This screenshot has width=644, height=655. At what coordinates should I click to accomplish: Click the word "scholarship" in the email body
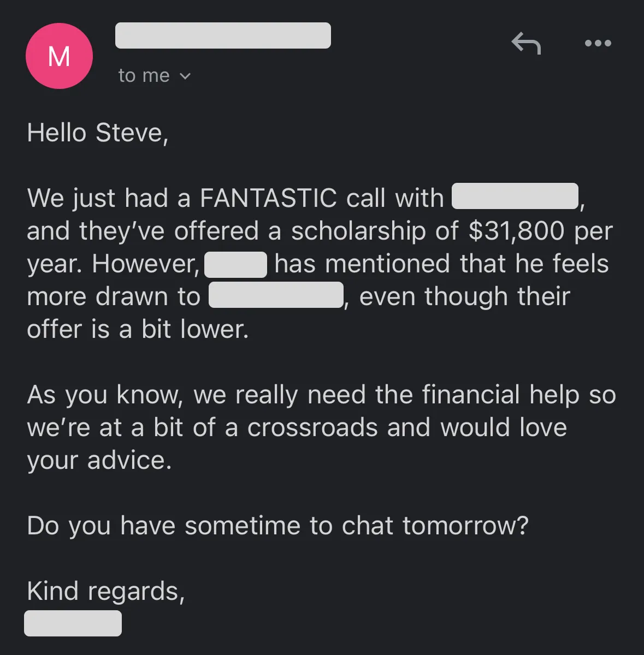coord(358,231)
